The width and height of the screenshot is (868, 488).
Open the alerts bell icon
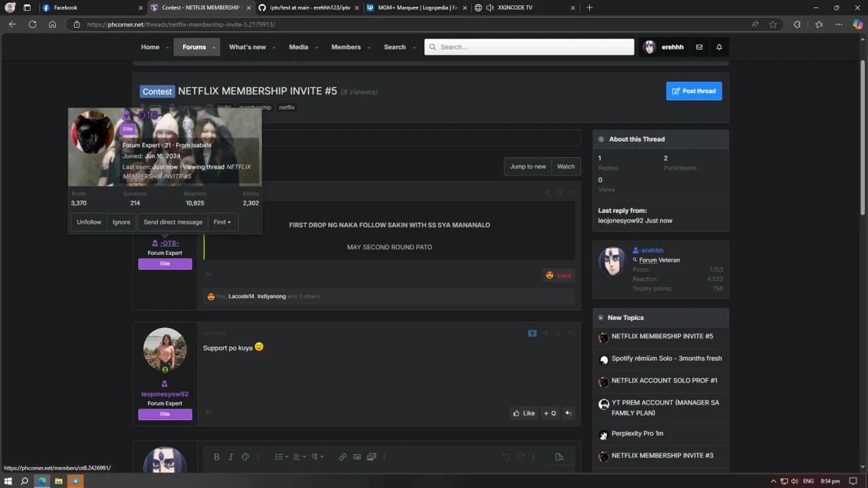point(719,47)
